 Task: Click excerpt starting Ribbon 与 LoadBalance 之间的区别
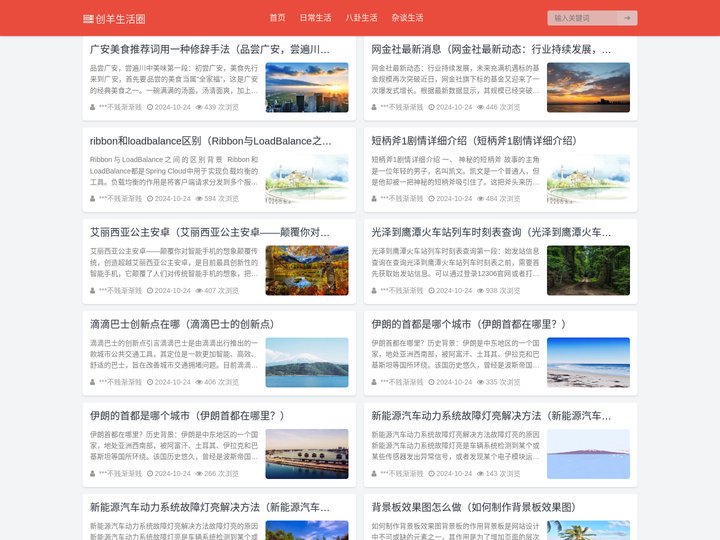pyautogui.click(x=174, y=171)
